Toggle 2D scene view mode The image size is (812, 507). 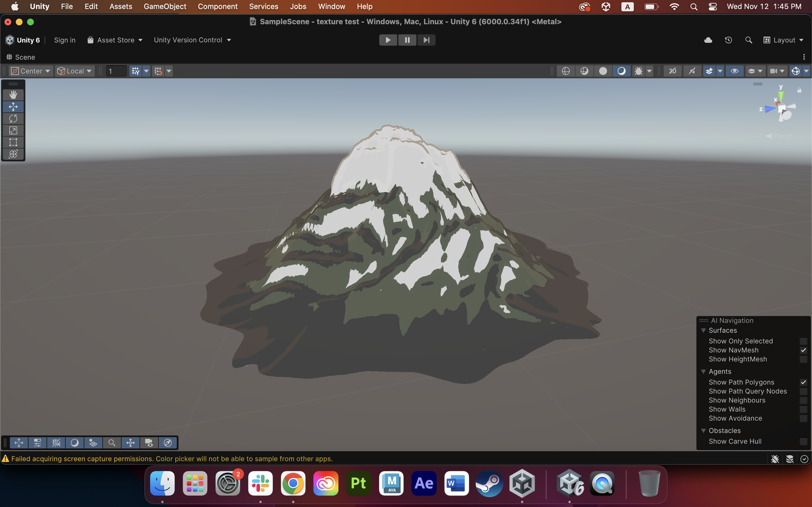[x=672, y=71]
